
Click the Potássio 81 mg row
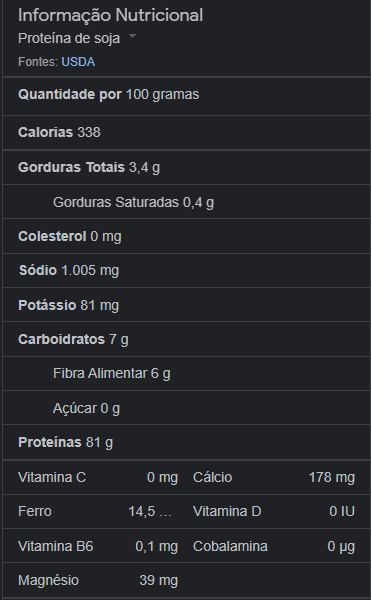tap(186, 305)
